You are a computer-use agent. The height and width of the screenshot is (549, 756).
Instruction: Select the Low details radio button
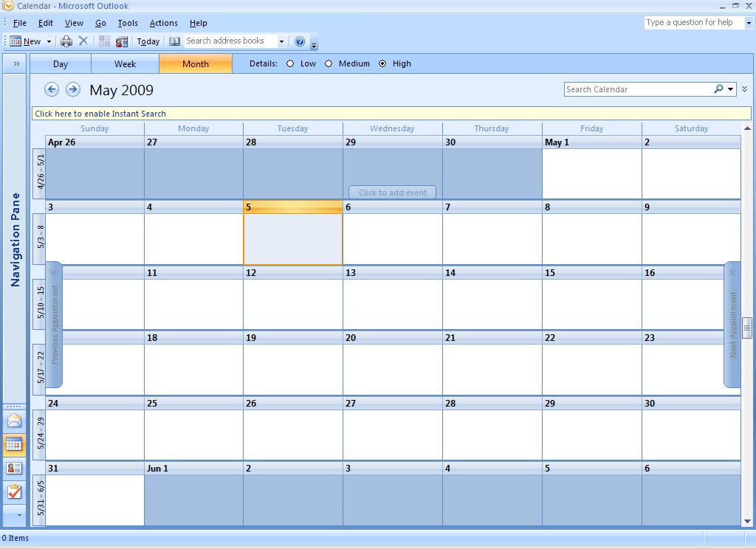coord(290,63)
